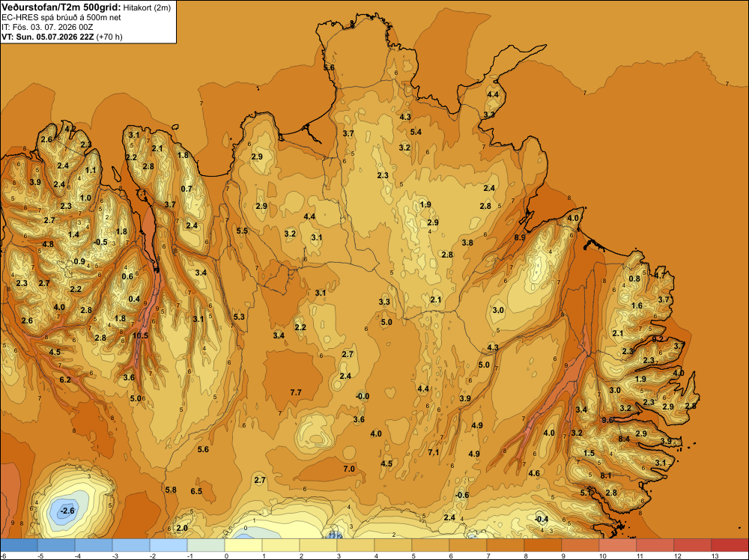Click the 1.6 temperature value
Screen dimensions: 749x560
click(x=637, y=306)
